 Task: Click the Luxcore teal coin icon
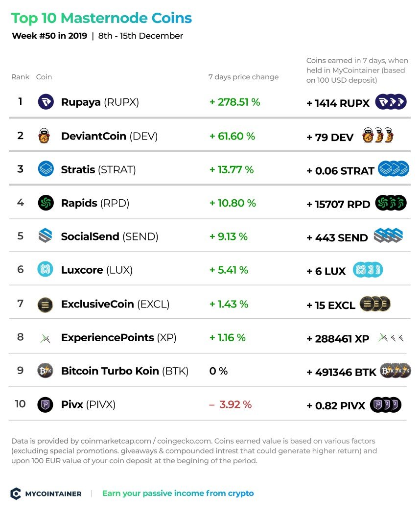click(45, 269)
